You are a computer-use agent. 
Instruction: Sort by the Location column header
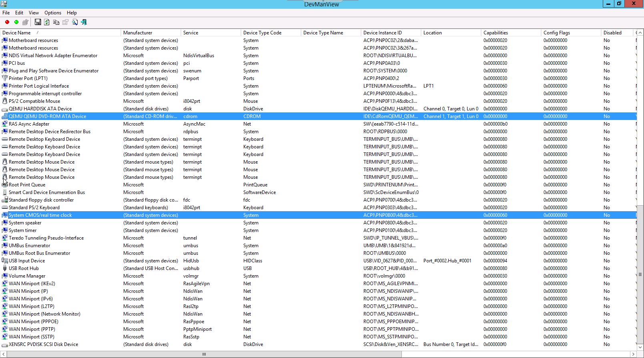(451, 33)
